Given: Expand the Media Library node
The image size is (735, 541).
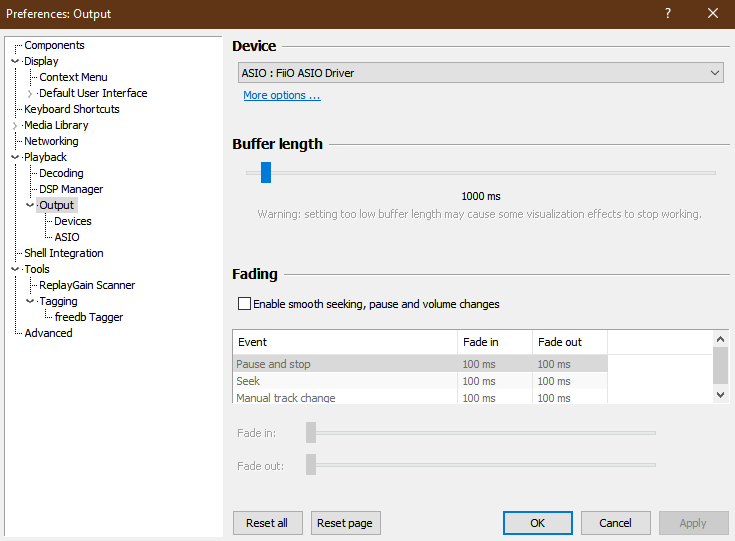Looking at the screenshot, I should (15, 125).
